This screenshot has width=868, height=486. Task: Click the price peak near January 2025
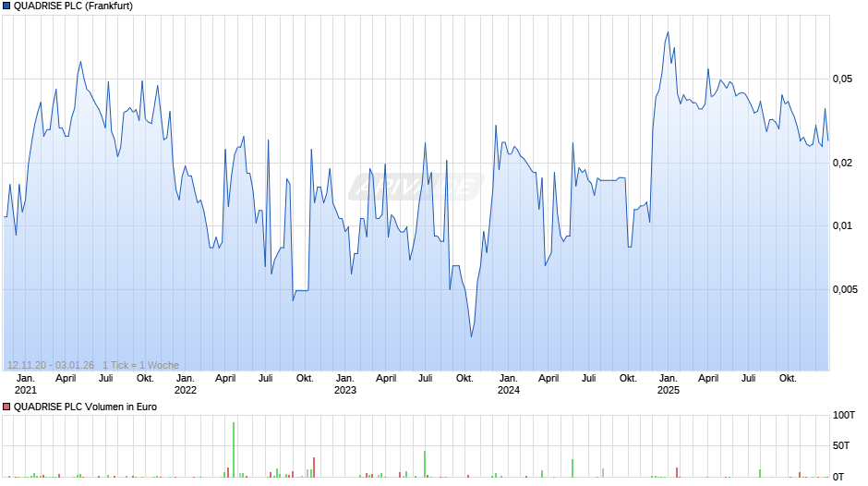(668, 32)
